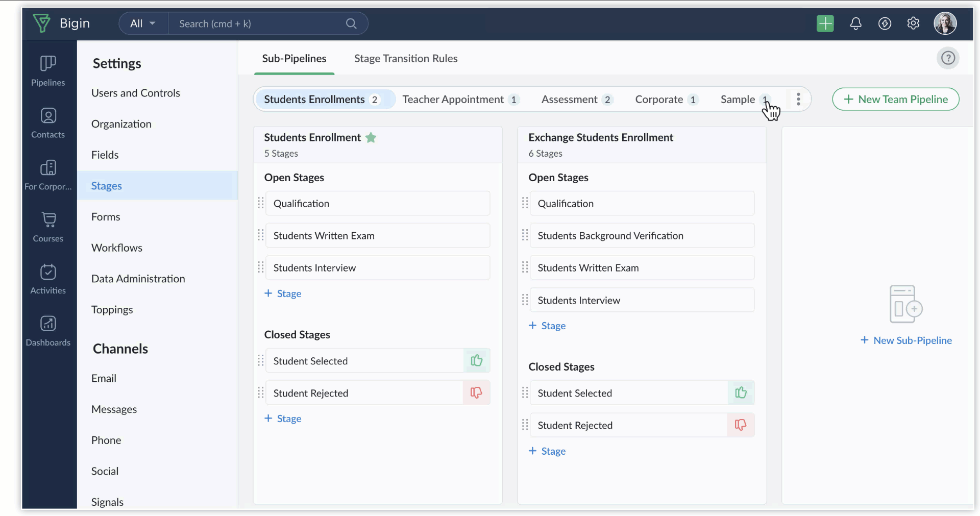This screenshot has width=980, height=516.
Task: Open the notifications bell
Action: click(855, 23)
